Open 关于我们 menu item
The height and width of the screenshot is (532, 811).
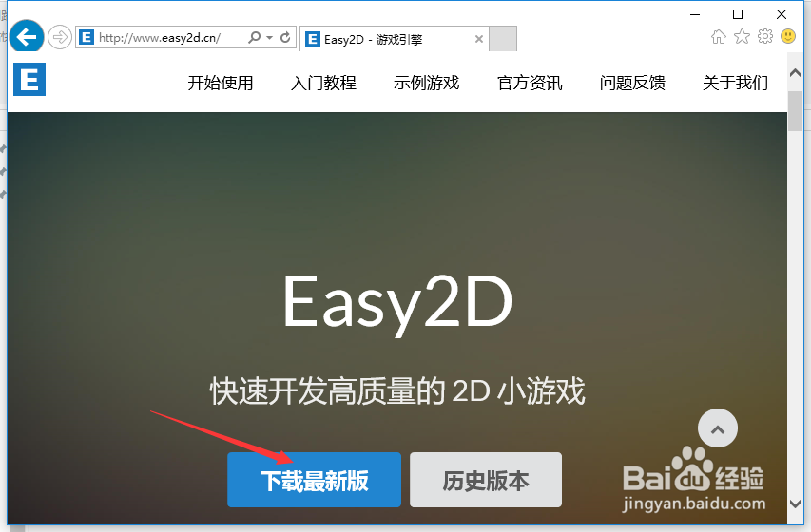pyautogui.click(x=736, y=83)
